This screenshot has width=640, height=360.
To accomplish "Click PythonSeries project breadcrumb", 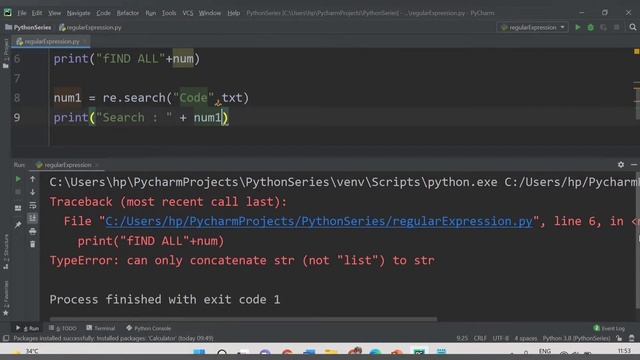I will 28,27.
